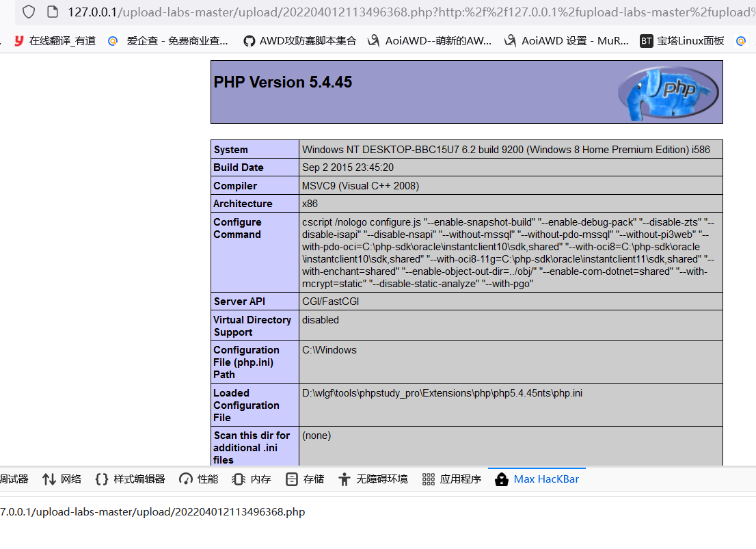This screenshot has height=549, width=756.
Task: Open the 无障碍环境 devtools tab
Action: (x=373, y=479)
